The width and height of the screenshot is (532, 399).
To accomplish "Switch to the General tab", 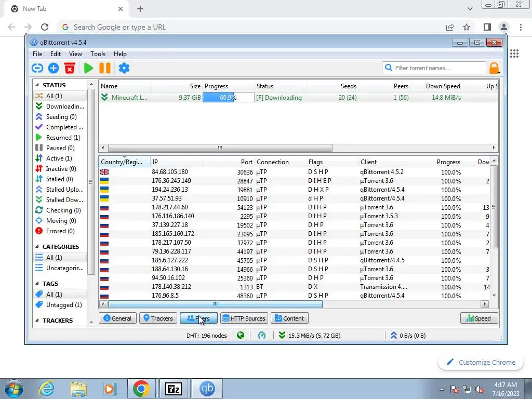I will (117, 318).
